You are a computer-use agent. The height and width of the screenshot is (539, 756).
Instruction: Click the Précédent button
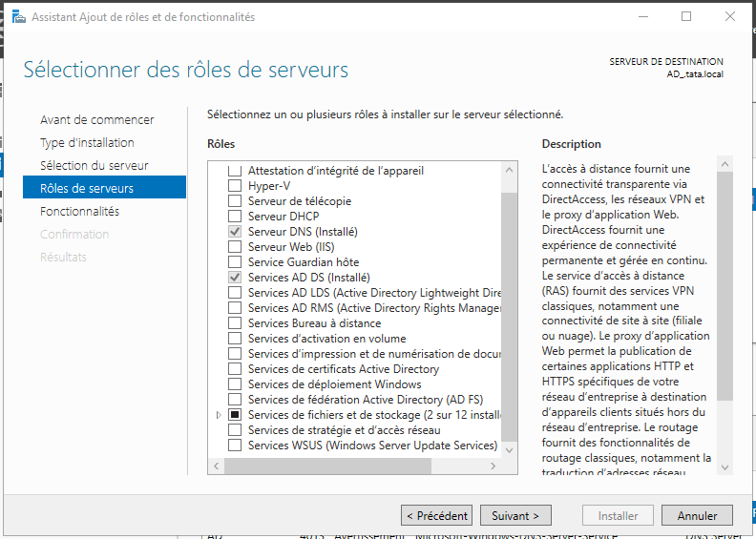point(437,515)
